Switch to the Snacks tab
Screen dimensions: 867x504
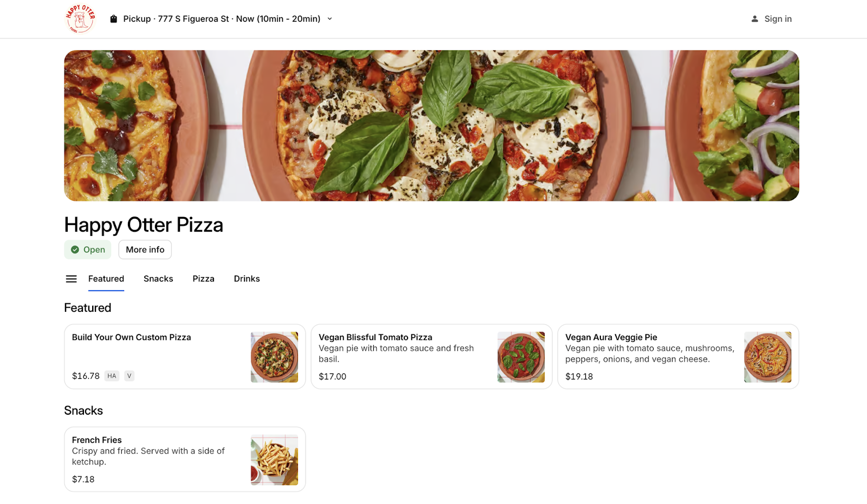[158, 279]
